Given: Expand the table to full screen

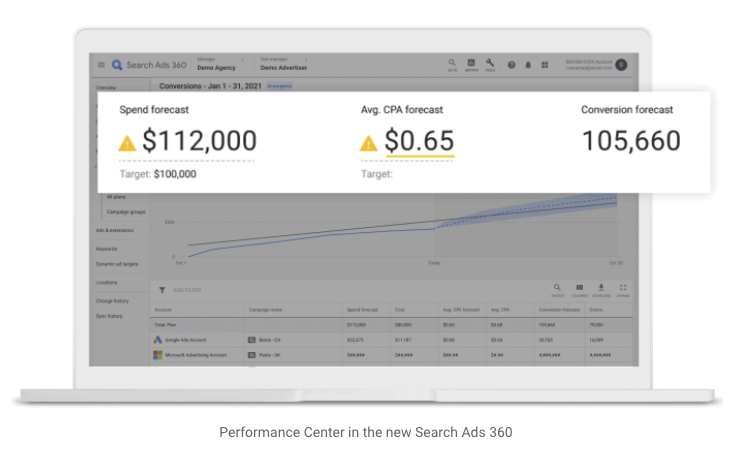Looking at the screenshot, I should tap(623, 288).
